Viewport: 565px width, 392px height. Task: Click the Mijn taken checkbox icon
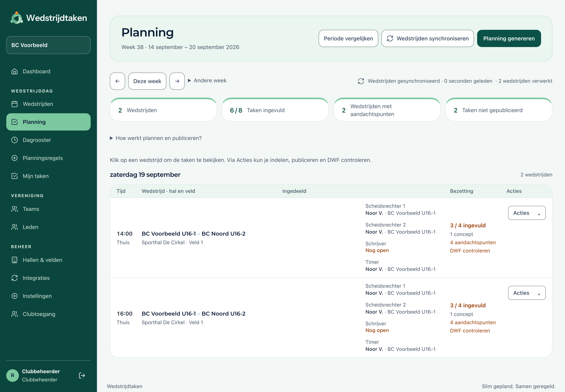(x=15, y=176)
